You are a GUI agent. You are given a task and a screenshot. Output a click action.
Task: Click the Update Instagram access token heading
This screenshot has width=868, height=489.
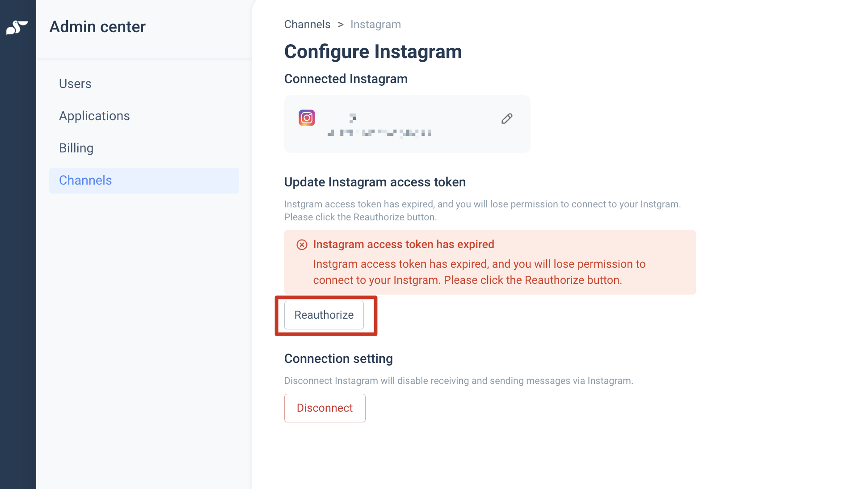(x=375, y=182)
